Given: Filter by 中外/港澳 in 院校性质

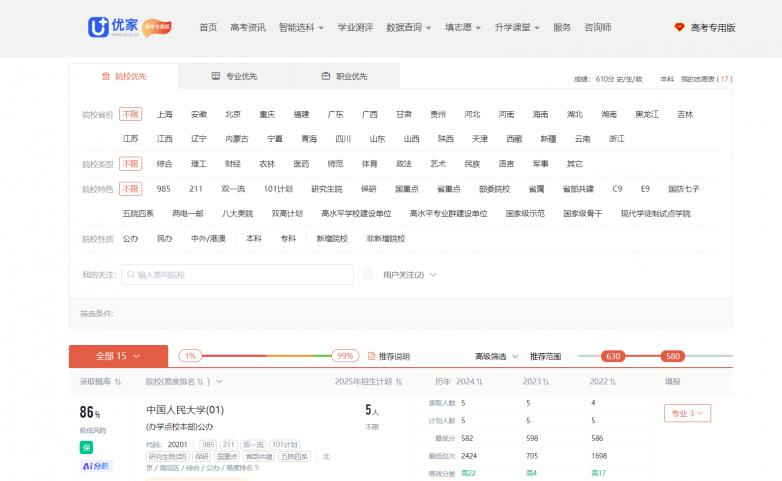Looking at the screenshot, I should [208, 239].
